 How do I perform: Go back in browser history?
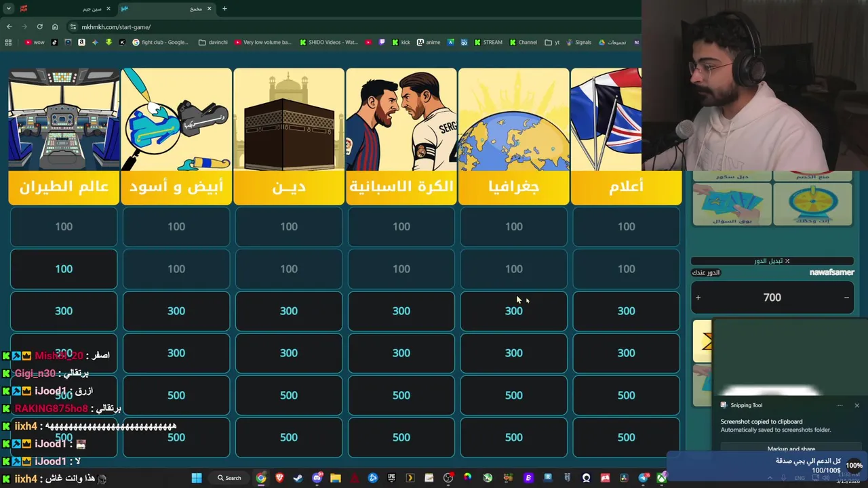(x=9, y=27)
